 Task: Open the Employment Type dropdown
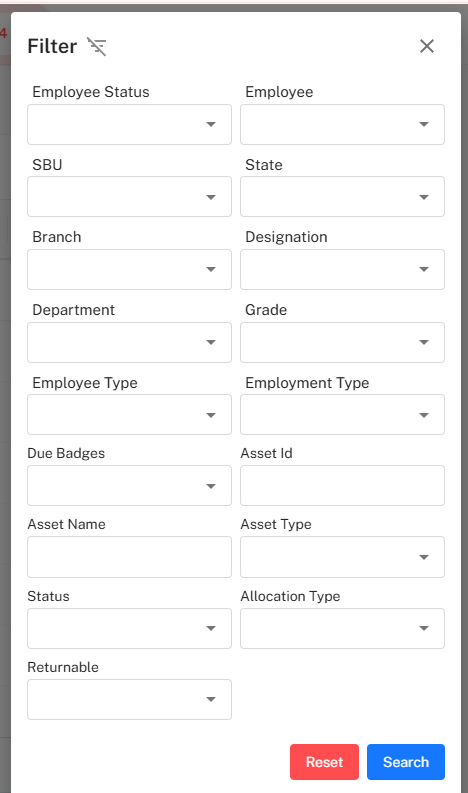[x=343, y=415]
